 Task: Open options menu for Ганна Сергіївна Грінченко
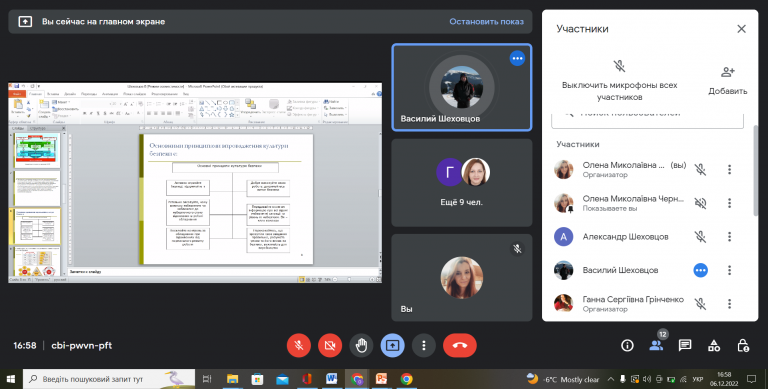tap(729, 304)
